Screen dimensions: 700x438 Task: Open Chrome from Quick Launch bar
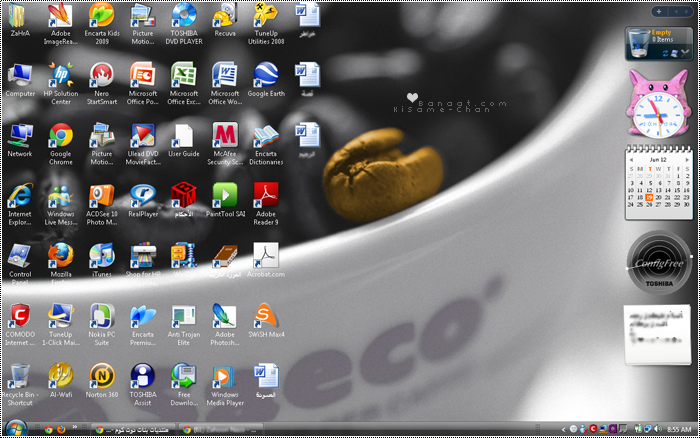49,430
